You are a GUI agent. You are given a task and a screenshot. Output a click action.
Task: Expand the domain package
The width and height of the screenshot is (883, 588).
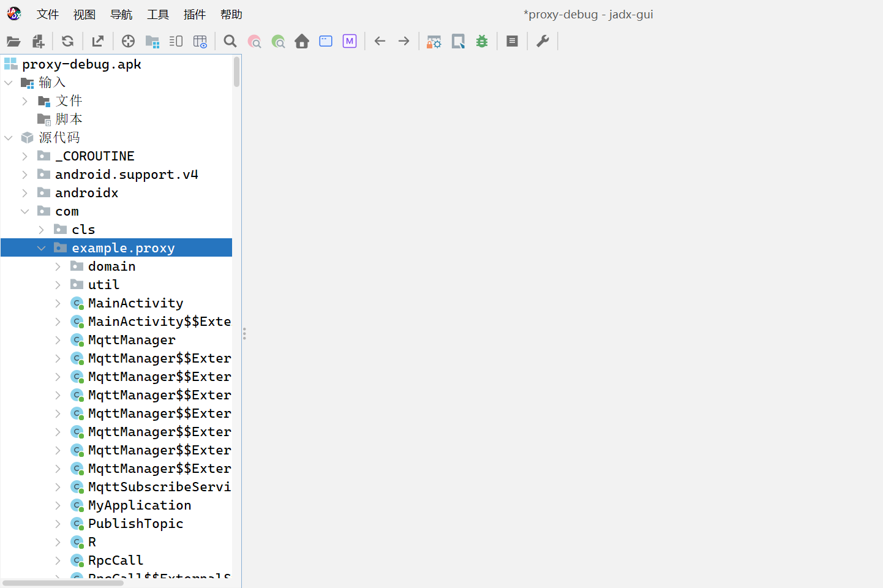58,266
